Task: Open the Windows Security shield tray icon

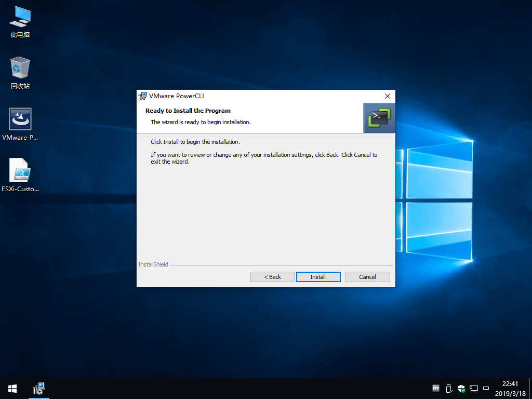Action: [461, 388]
